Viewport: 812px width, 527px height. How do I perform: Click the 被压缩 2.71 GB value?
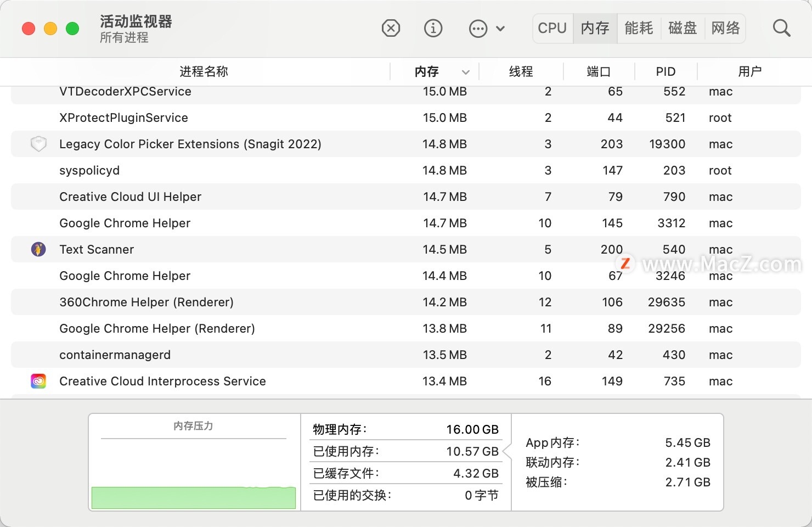pos(688,482)
